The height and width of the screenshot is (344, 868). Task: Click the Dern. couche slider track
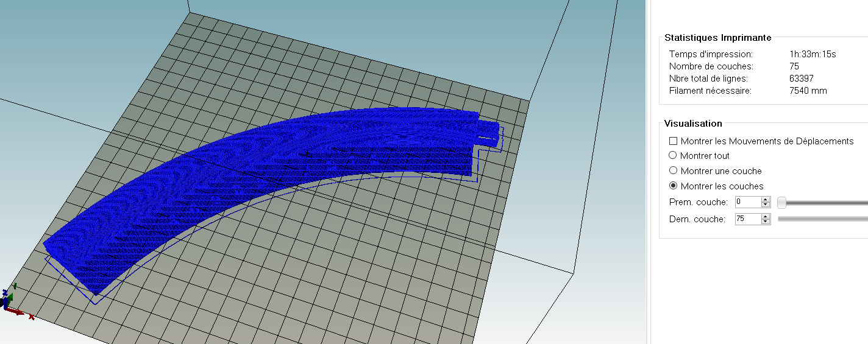point(823,219)
